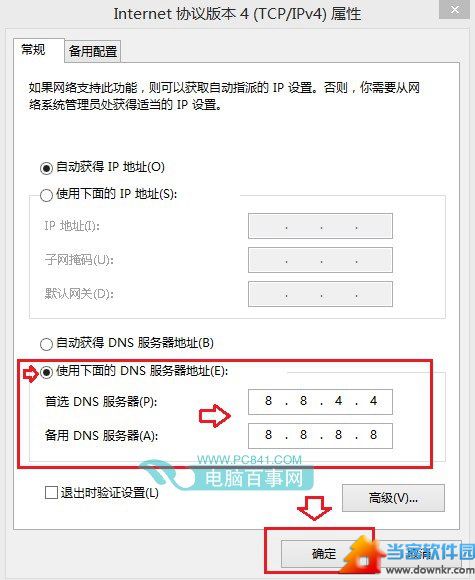Select the 常规 tab
The image size is (475, 580).
click(x=34, y=49)
